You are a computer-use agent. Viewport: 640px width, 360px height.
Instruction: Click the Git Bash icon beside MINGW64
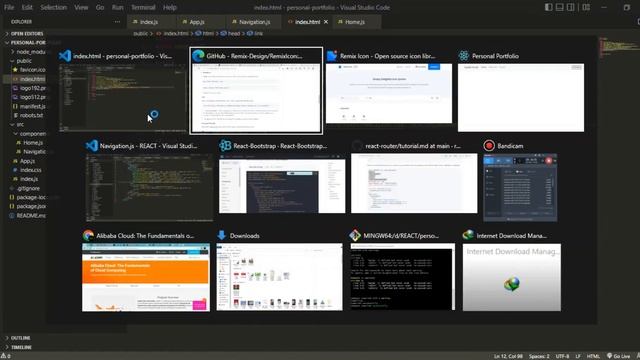[355, 236]
